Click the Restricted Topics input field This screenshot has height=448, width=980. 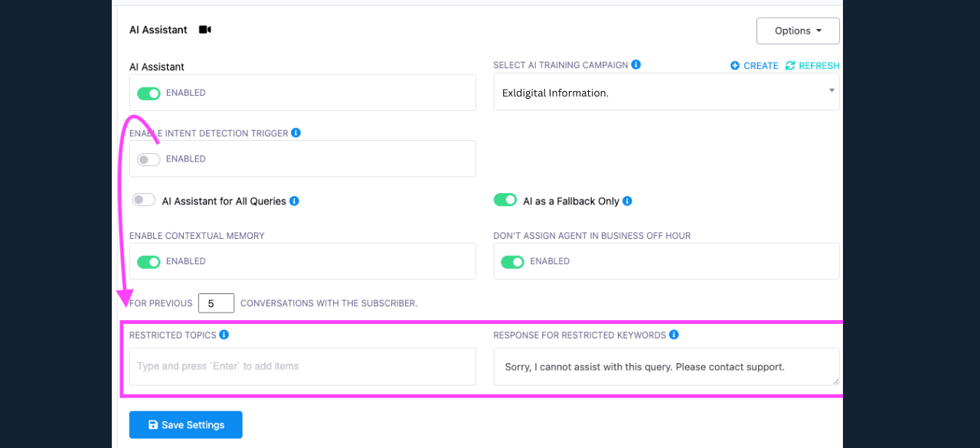(x=302, y=367)
